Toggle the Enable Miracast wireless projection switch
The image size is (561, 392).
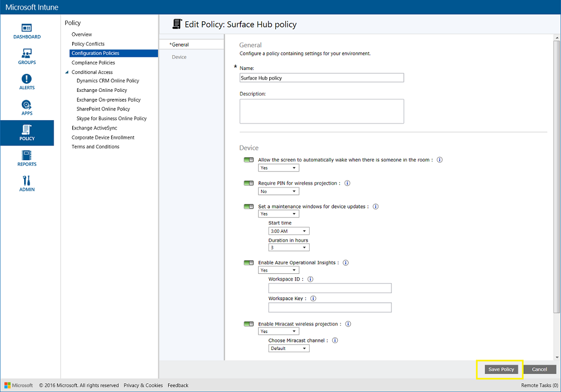click(249, 324)
